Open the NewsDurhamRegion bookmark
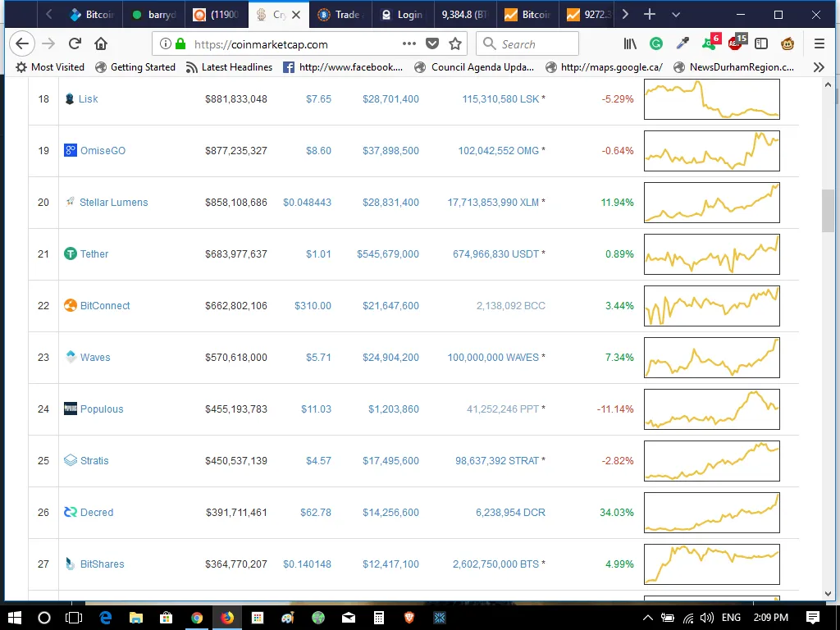Screen dimensions: 840x630 (x=734, y=67)
